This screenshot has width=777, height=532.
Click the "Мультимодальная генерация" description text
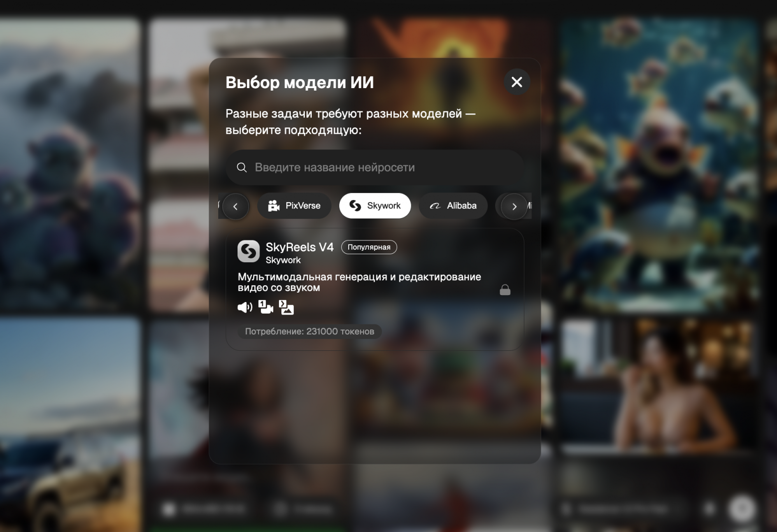click(x=359, y=282)
